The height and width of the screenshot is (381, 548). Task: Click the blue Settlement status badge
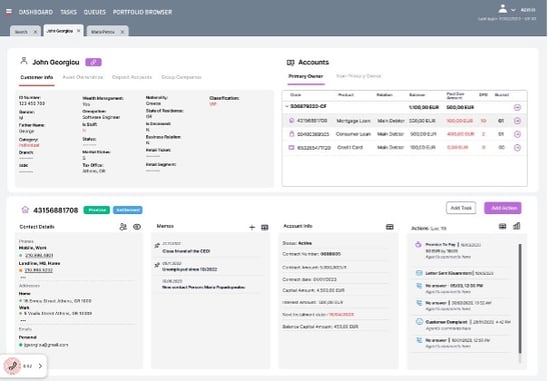(x=128, y=210)
